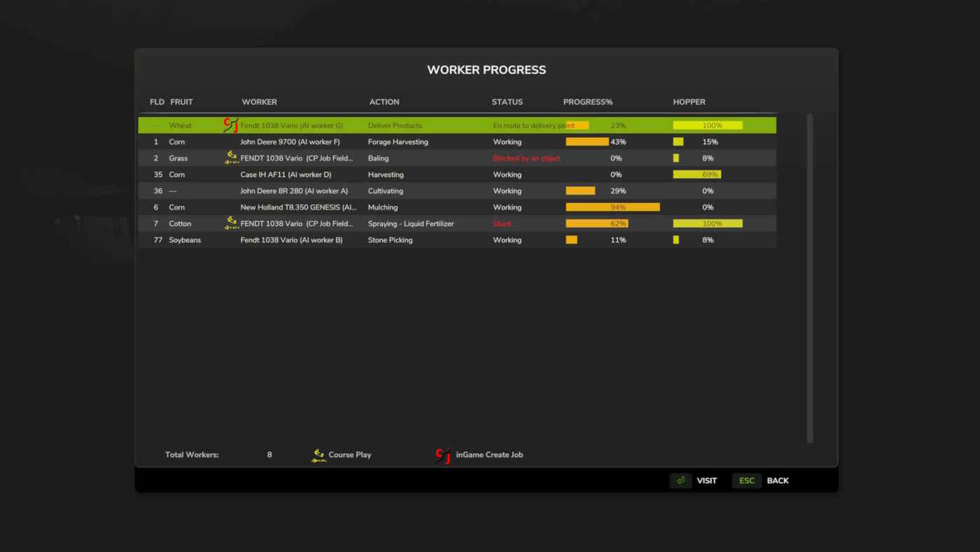Click the HOPPER column header
This screenshot has height=552, width=980.
pyautogui.click(x=689, y=102)
